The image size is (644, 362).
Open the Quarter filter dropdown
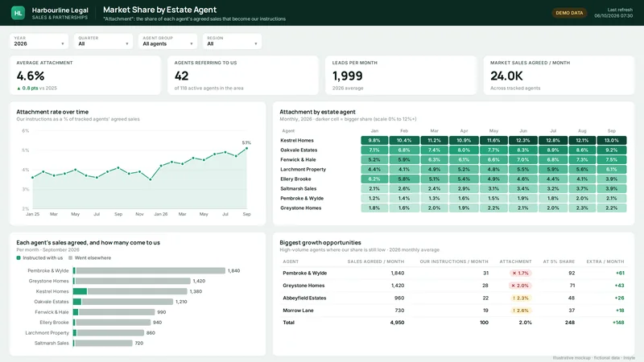pos(103,42)
